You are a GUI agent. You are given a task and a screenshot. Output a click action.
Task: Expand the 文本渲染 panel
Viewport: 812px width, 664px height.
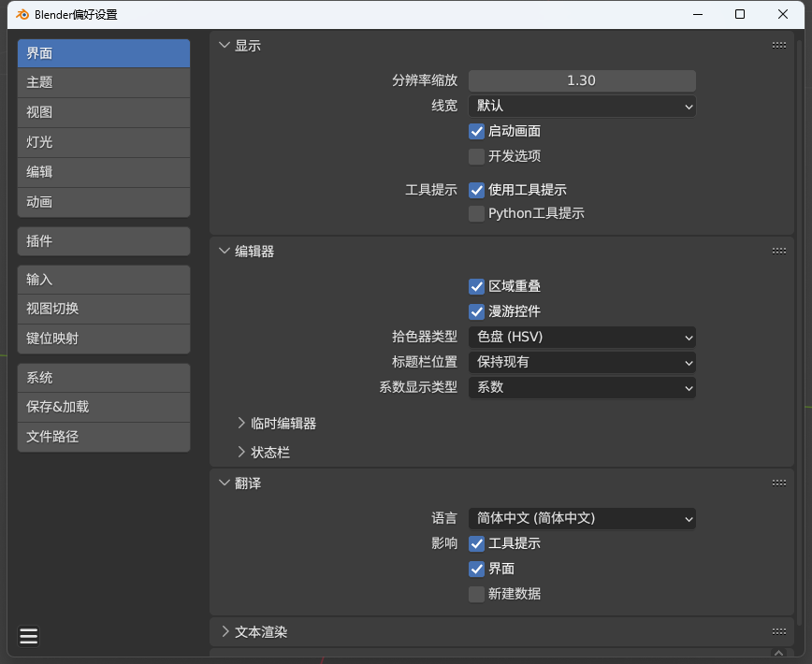[225, 632]
